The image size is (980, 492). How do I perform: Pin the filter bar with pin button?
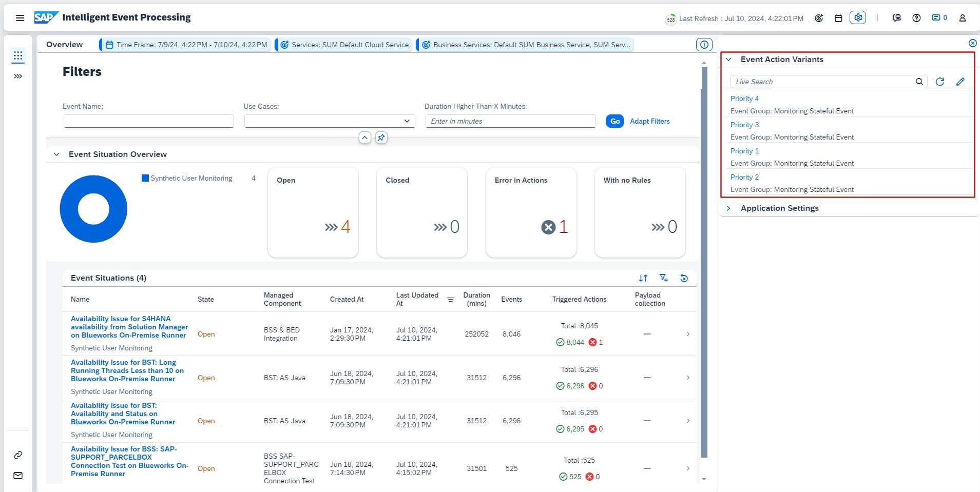pos(381,137)
